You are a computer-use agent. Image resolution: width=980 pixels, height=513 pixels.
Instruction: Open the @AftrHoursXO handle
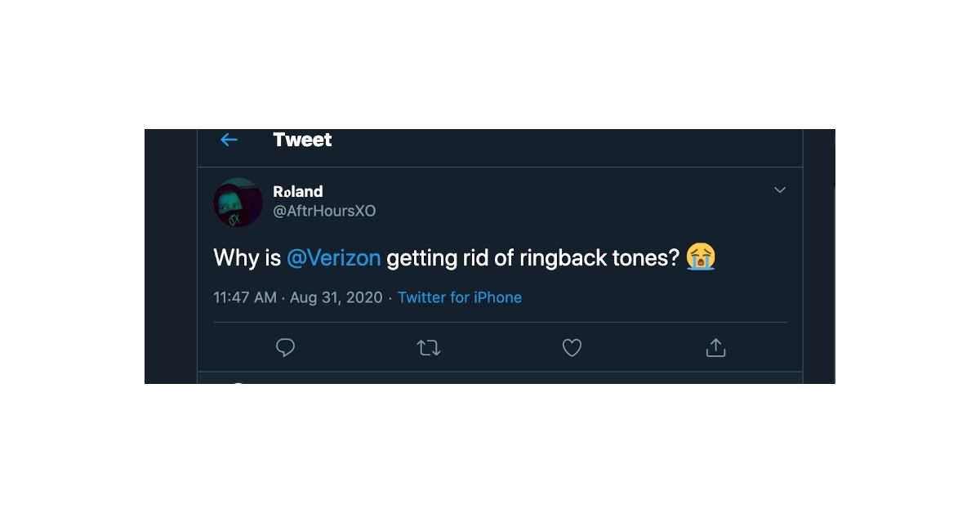(326, 211)
